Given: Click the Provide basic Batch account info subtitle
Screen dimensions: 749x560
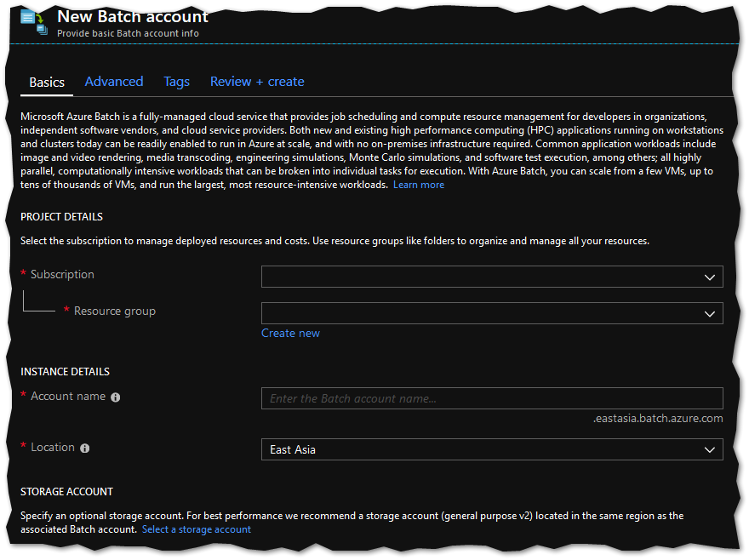Looking at the screenshot, I should click(x=128, y=33).
